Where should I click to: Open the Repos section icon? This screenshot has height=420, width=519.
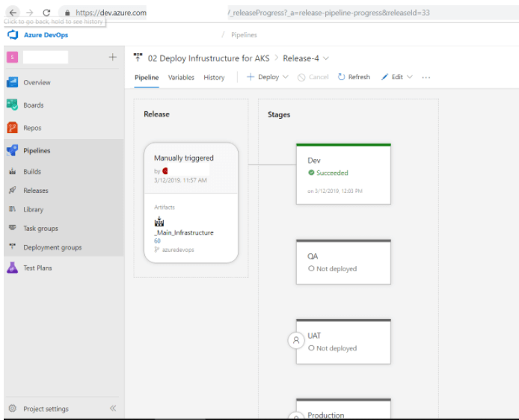point(12,128)
